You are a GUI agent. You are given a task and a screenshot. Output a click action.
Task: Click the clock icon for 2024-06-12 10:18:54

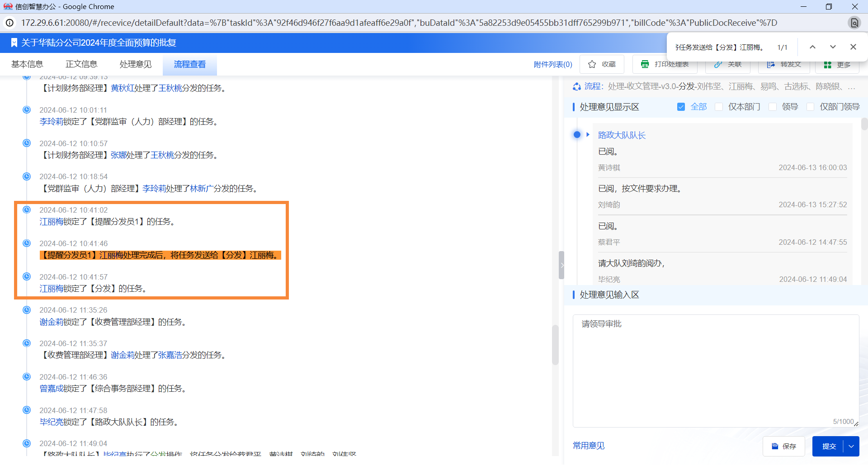click(x=27, y=176)
